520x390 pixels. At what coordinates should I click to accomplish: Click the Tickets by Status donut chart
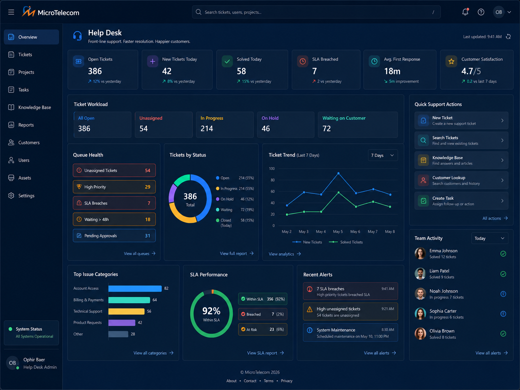point(190,198)
